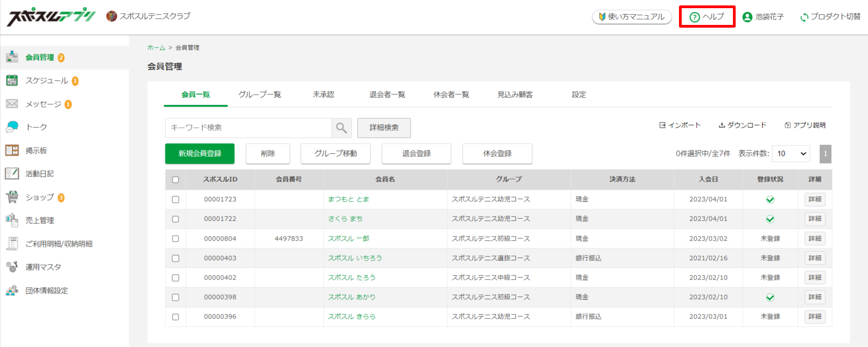Click the インポート icon
Screen dimensions: 868x347
coord(662,125)
